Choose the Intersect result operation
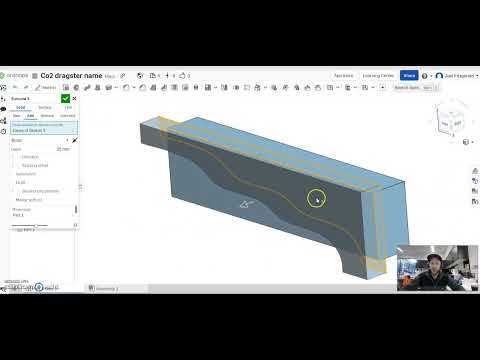480x360 pixels. pyautogui.click(x=68, y=116)
